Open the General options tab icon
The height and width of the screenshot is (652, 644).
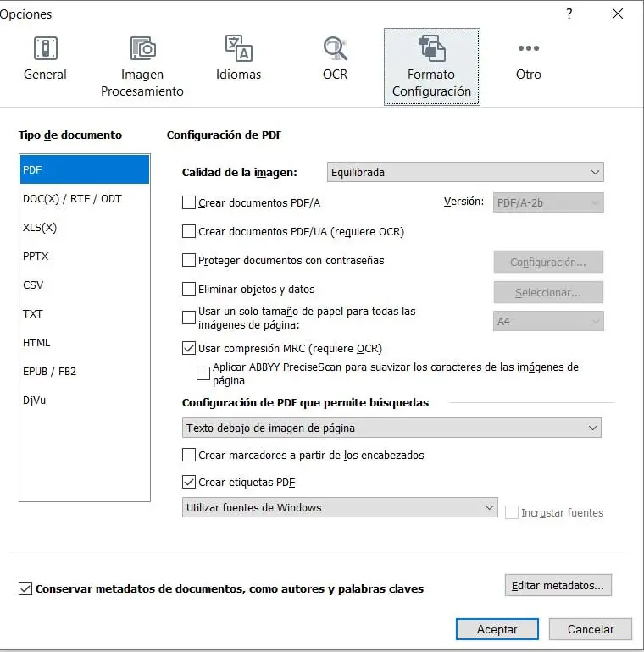point(46,48)
